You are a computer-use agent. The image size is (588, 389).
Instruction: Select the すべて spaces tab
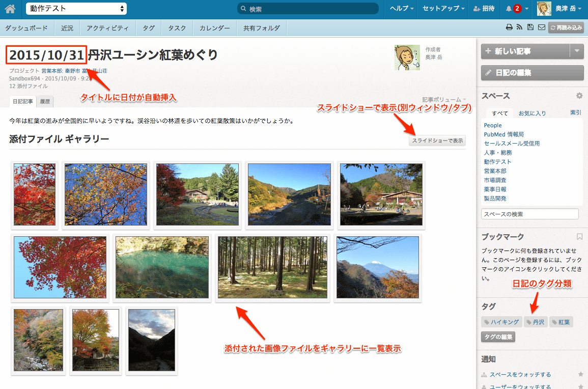point(500,113)
